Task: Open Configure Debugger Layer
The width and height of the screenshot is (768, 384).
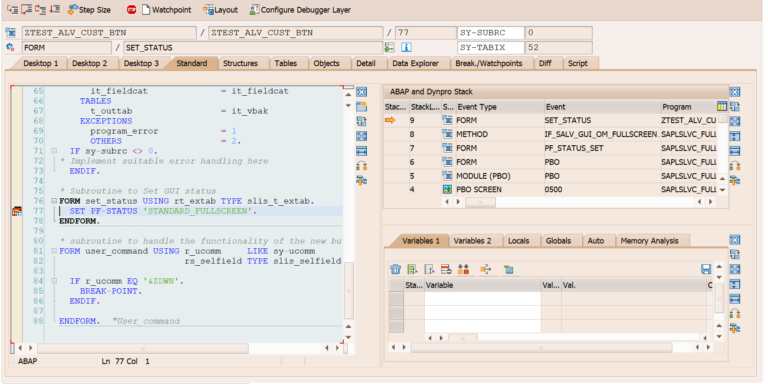Action: [300, 10]
